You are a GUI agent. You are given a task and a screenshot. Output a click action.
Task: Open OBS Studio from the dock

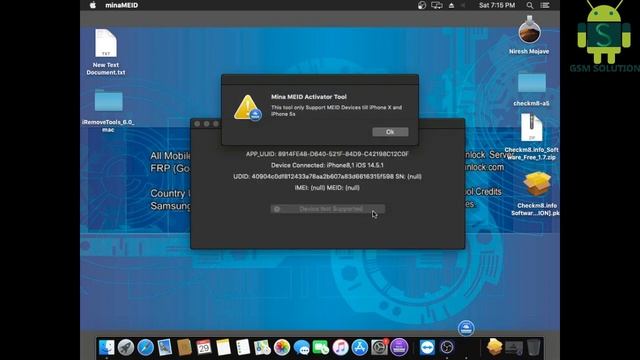(447, 347)
